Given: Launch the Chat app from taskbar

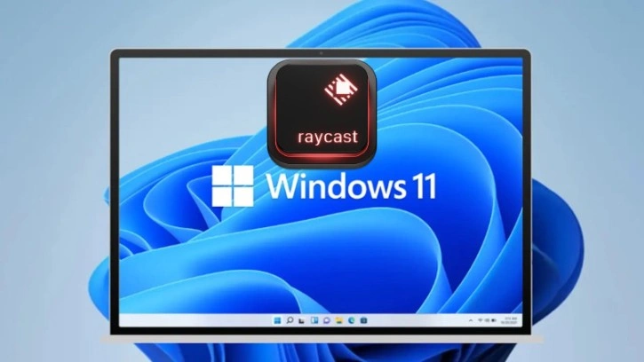Looking at the screenshot, I should (327, 320).
